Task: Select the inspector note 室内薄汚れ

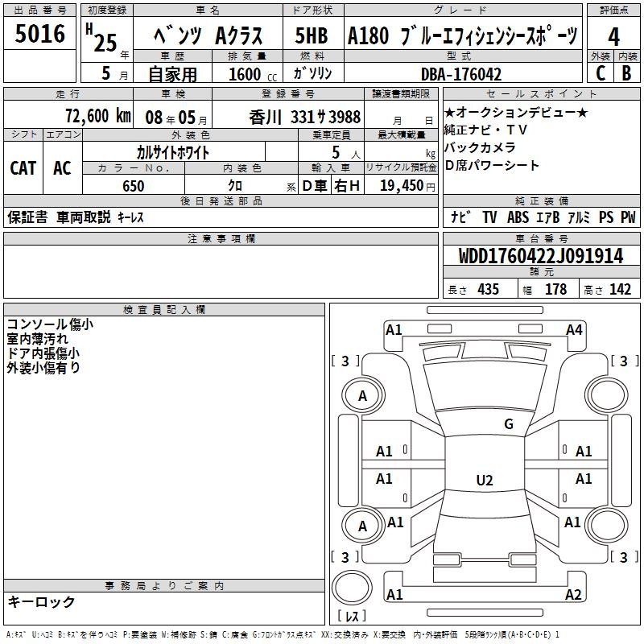Action: point(37,339)
